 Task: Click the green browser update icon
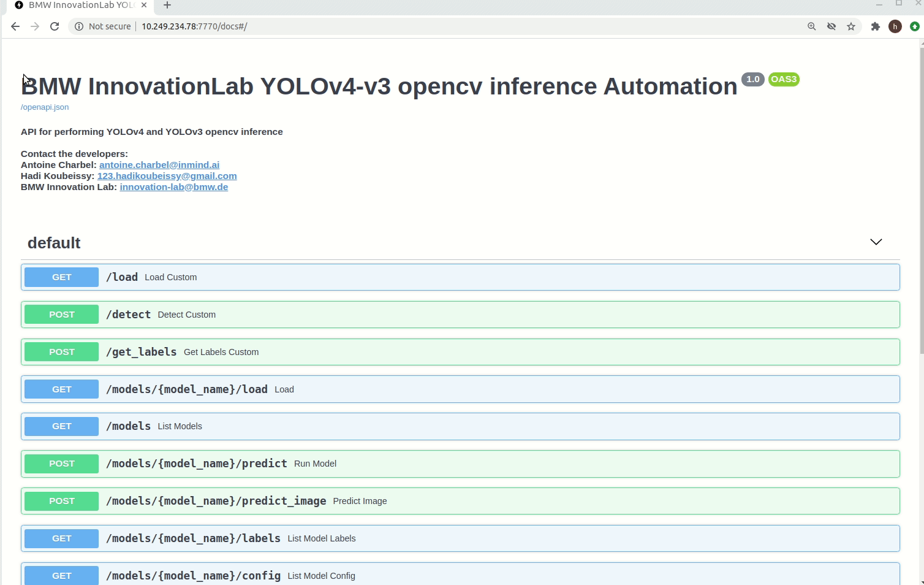915,26
